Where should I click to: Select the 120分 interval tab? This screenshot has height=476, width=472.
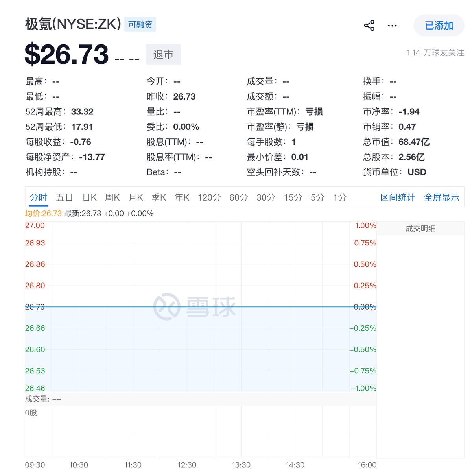coord(209,198)
